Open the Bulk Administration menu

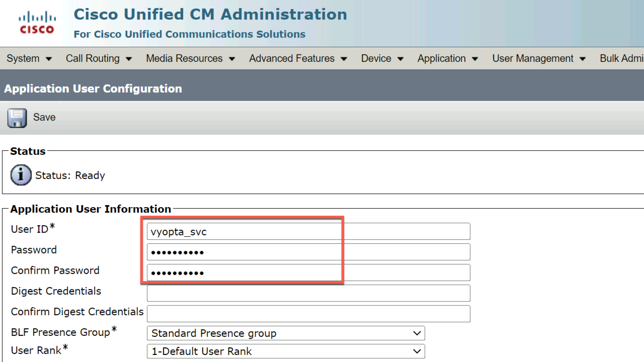point(622,58)
